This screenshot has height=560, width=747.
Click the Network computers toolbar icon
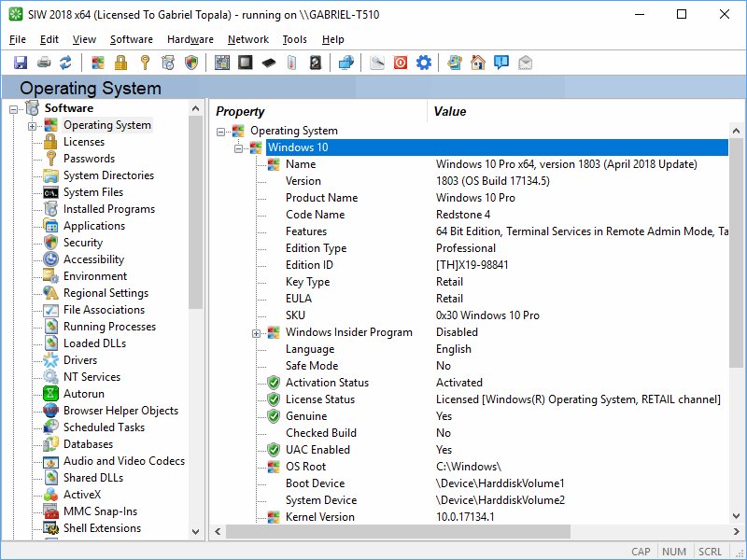pos(346,63)
